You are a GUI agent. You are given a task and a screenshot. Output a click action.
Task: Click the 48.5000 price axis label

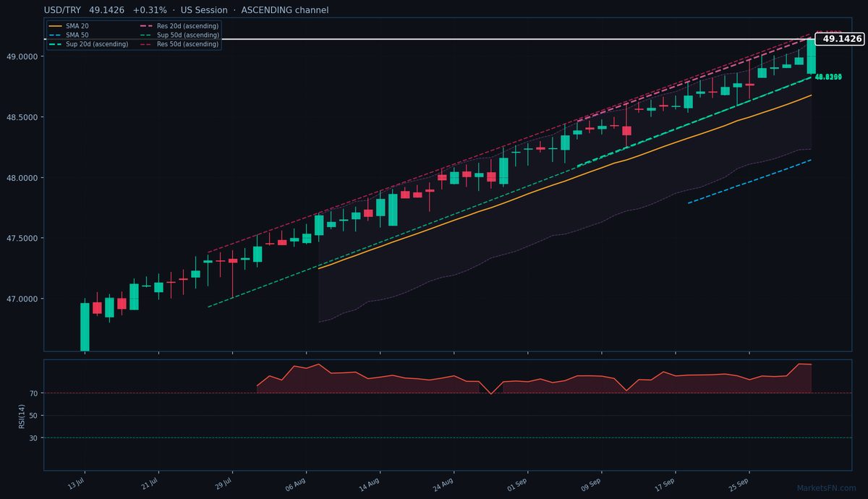click(23, 117)
